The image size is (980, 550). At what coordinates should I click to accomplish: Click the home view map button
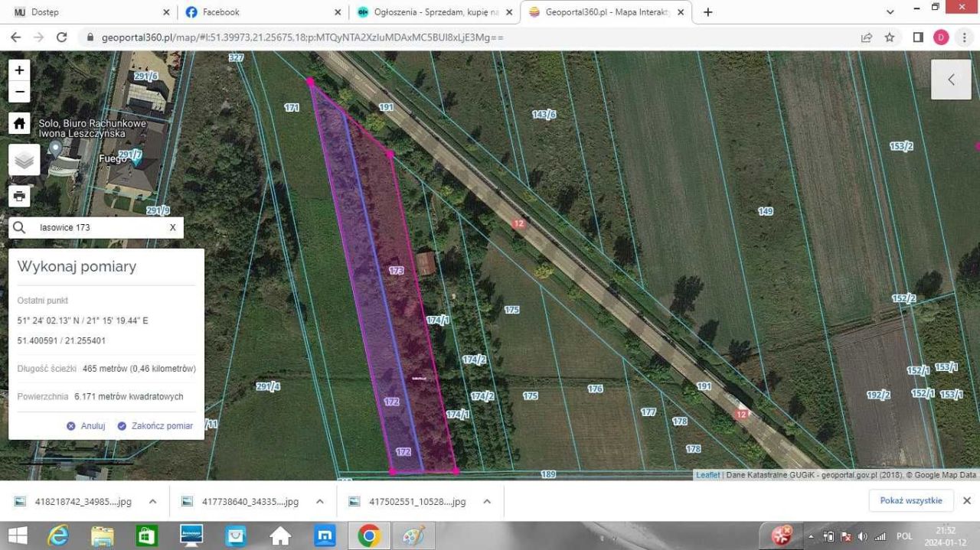19,124
